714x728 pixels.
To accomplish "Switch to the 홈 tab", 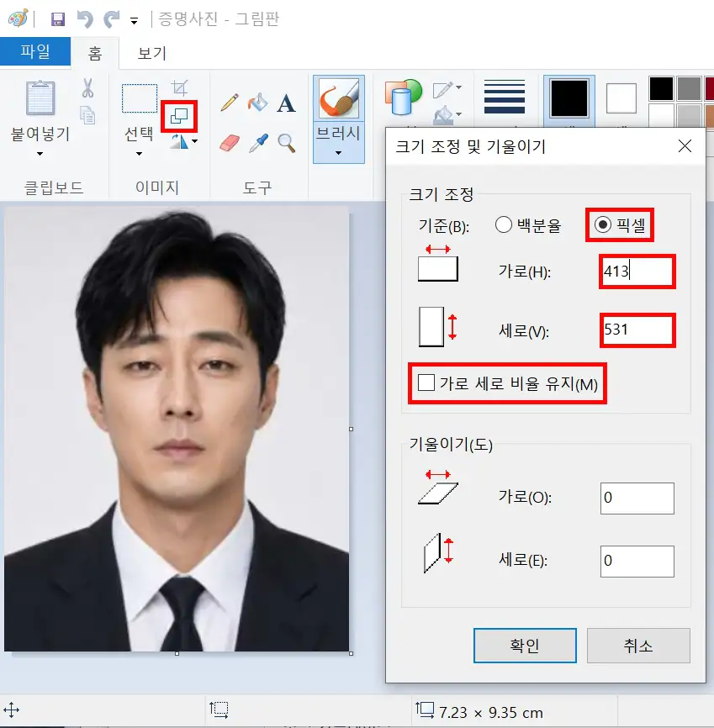I will tap(95, 54).
